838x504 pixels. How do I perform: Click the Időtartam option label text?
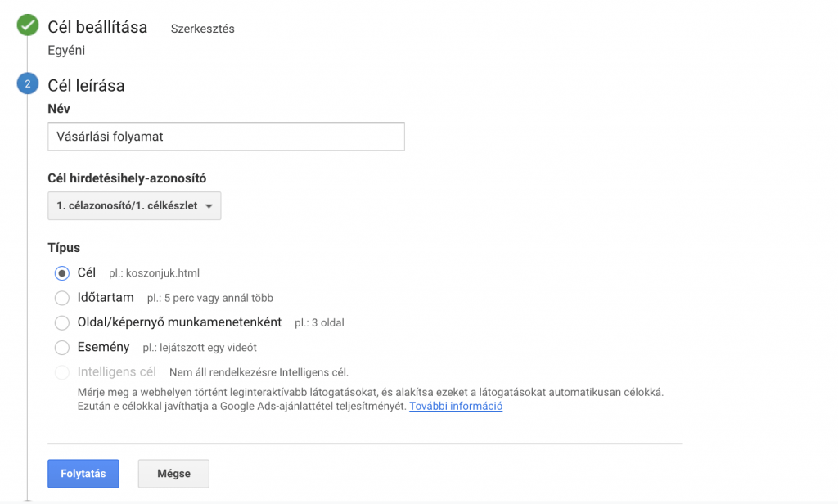click(106, 297)
